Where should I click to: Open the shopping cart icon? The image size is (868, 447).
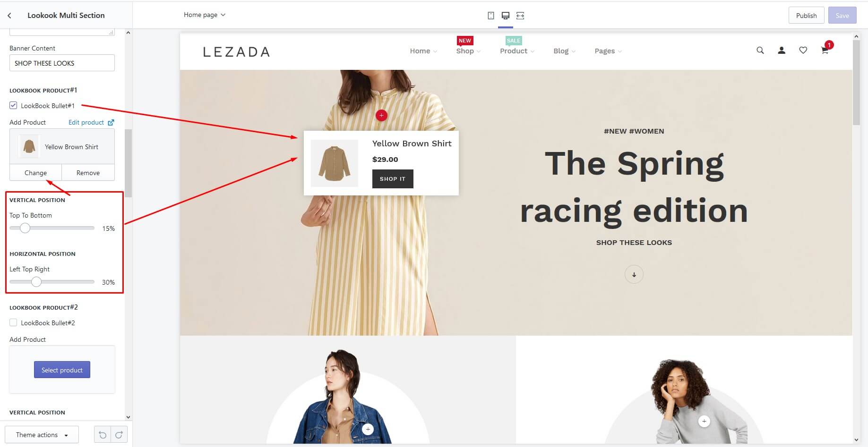pos(825,51)
